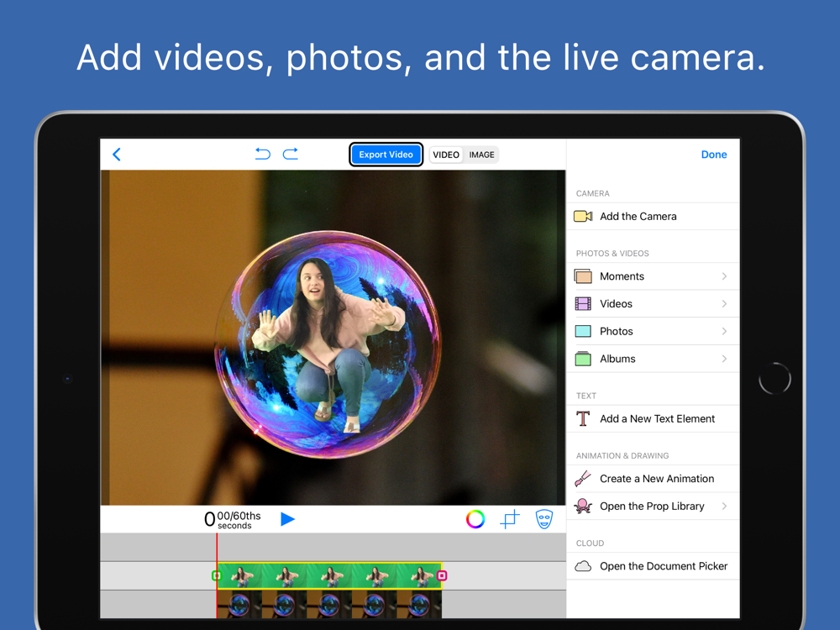
Task: Expand the Videos chevron
Action: pyautogui.click(x=724, y=304)
